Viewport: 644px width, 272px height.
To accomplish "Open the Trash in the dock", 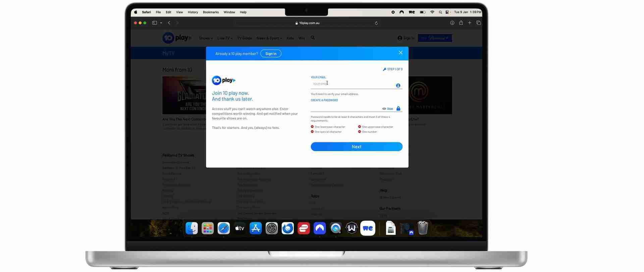I will pos(423,228).
